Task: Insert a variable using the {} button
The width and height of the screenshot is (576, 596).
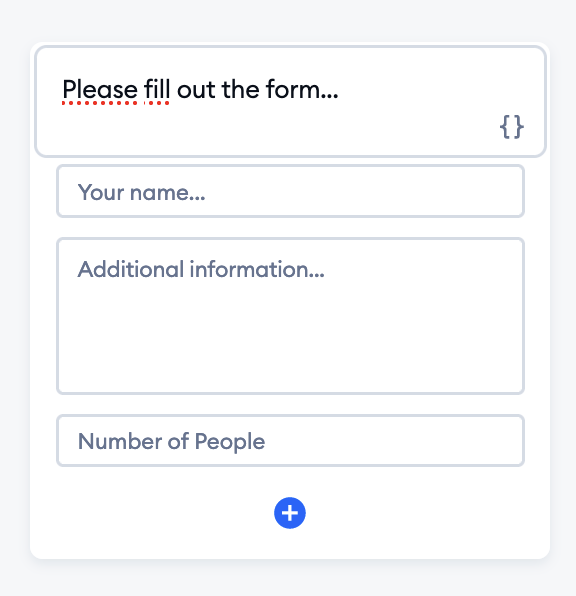Action: (x=512, y=127)
